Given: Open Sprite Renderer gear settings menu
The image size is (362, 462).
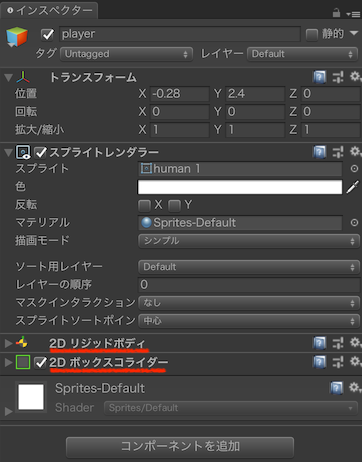Looking at the screenshot, I should [x=355, y=152].
